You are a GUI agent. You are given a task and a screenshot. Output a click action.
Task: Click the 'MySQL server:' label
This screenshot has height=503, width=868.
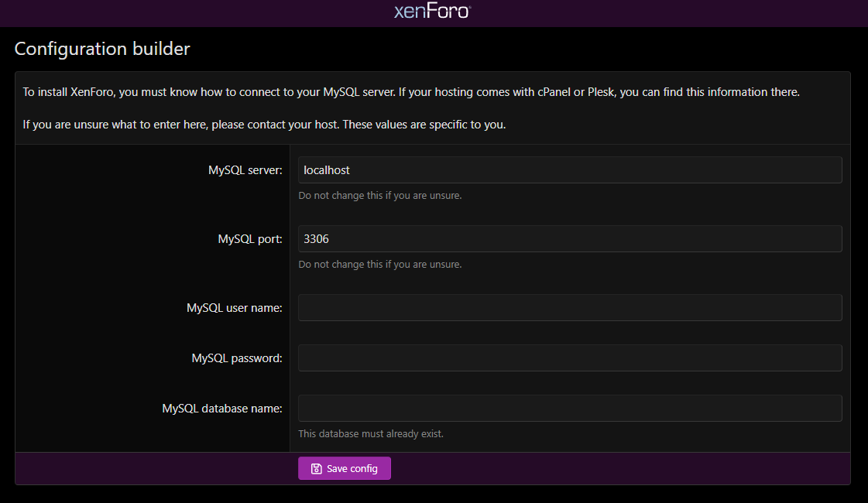pyautogui.click(x=245, y=170)
